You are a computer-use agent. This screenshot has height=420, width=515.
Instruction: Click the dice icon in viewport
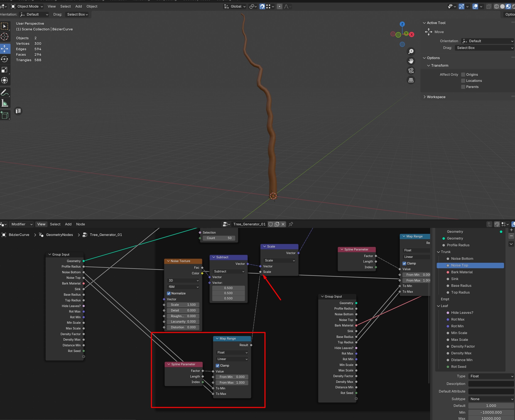pyautogui.click(x=18, y=111)
